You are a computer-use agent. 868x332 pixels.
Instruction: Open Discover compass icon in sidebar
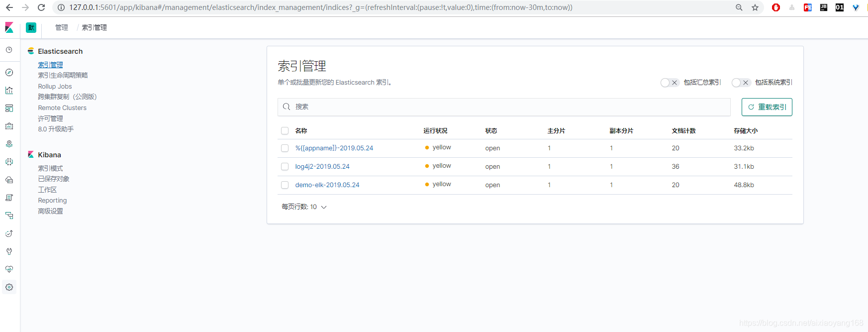pos(9,73)
